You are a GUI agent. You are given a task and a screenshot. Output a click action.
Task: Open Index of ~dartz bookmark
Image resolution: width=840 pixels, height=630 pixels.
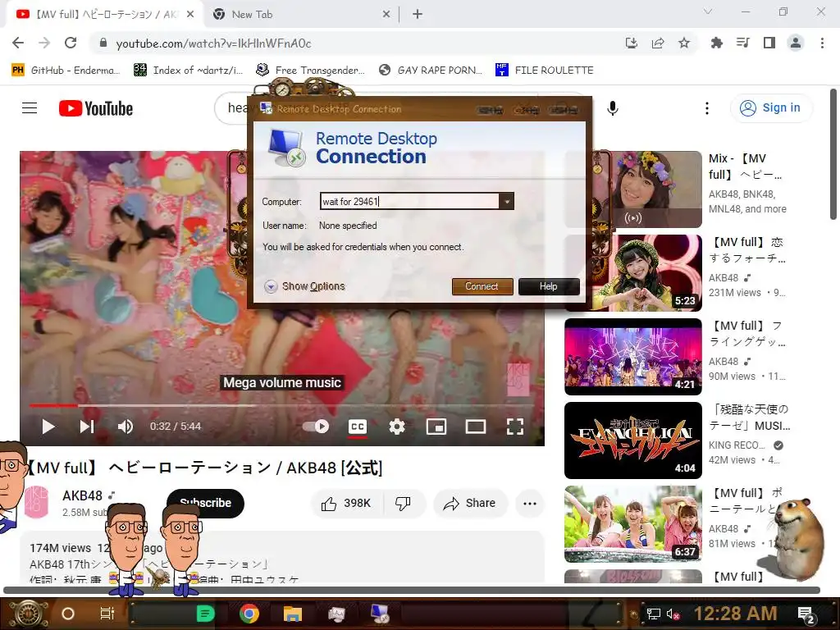tap(189, 71)
